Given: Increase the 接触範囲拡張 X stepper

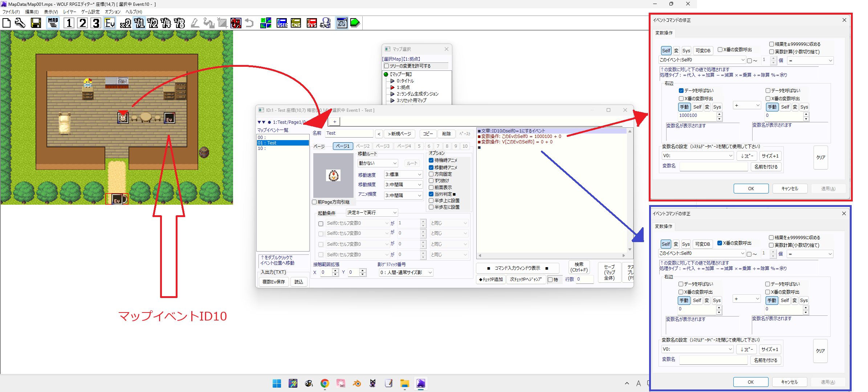Looking at the screenshot, I should 335,271.
